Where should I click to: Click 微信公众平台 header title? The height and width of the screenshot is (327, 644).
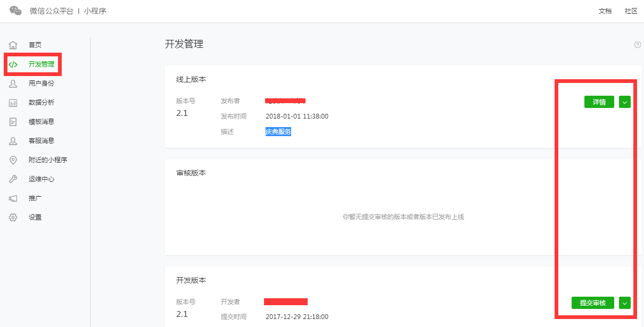point(52,11)
